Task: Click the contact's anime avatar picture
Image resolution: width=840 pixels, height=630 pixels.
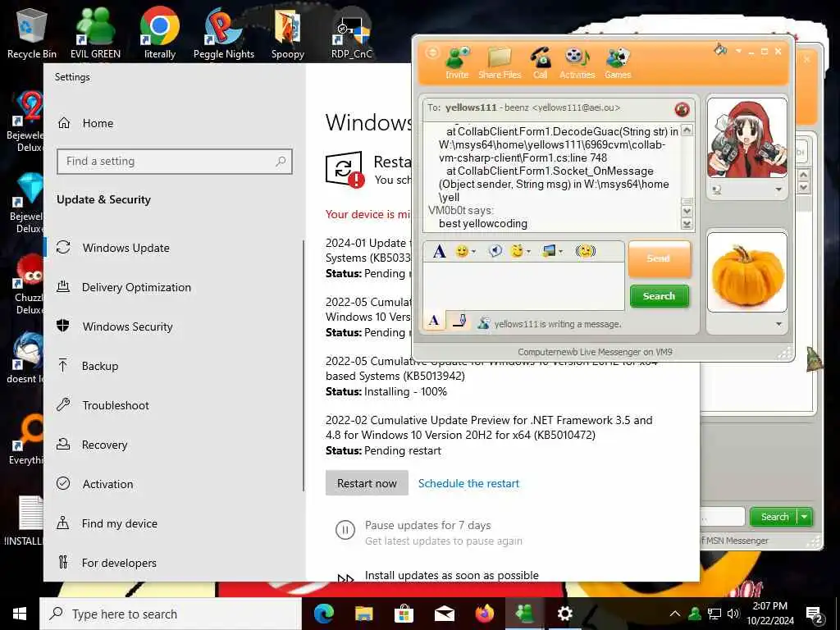Action: (746, 138)
